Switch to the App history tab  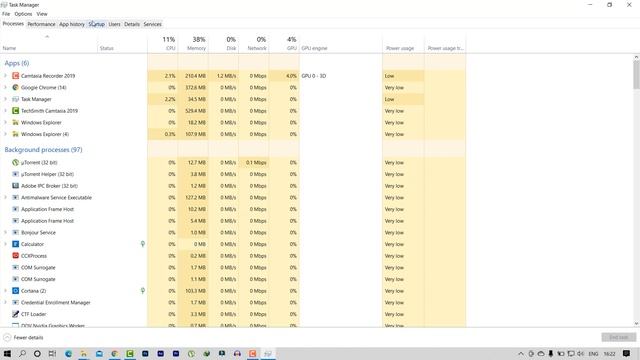tap(72, 24)
